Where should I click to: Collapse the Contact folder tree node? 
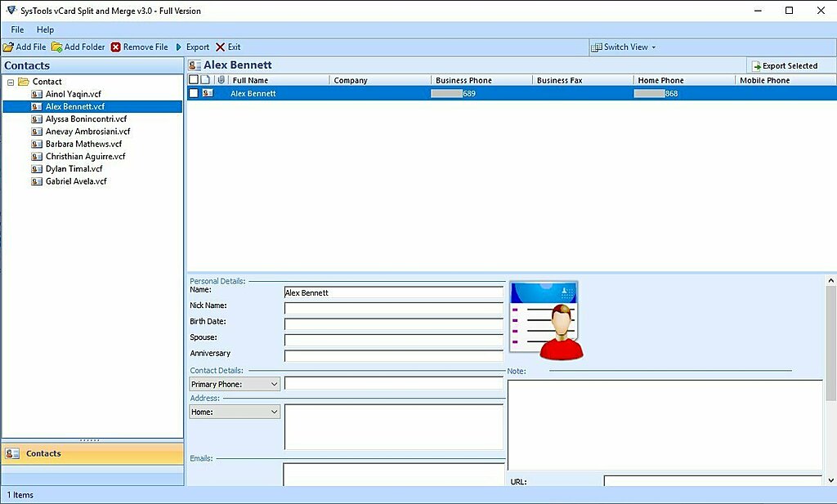pos(10,83)
